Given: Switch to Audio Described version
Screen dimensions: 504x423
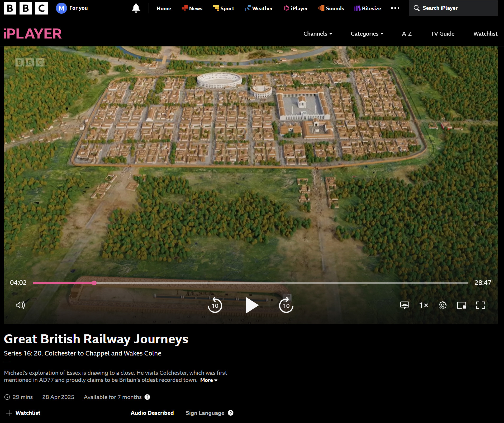Looking at the screenshot, I should (152, 413).
